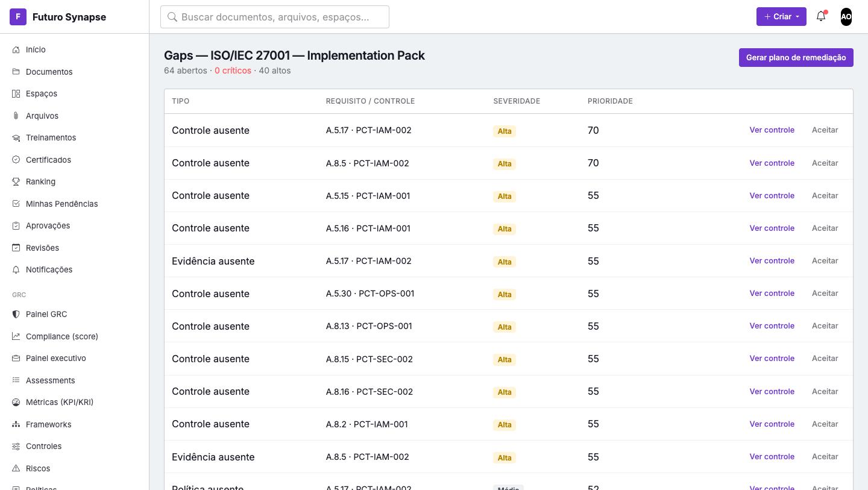The height and width of the screenshot is (490, 868).
Task: Click Aceitar for A.8.16 PCT-SEC-002 row
Action: (825, 391)
